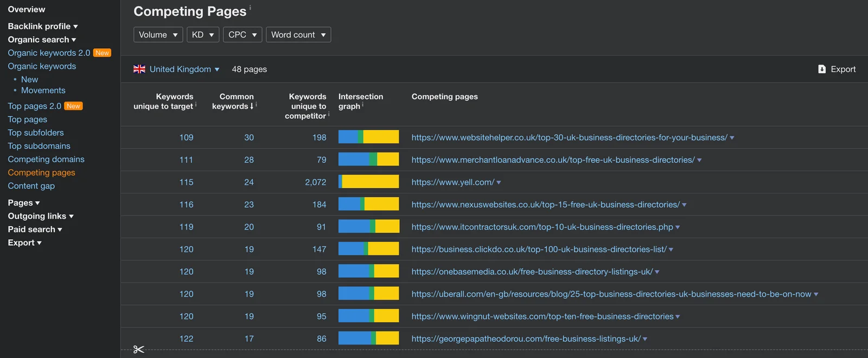Click common keywords value 30
The height and width of the screenshot is (358, 868).
pos(249,137)
